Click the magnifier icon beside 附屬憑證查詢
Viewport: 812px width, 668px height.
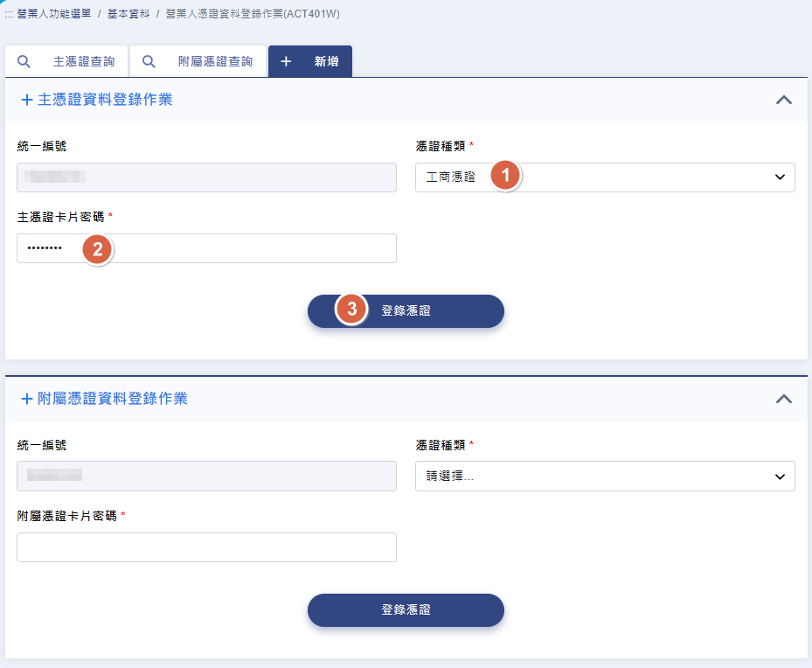coord(149,61)
